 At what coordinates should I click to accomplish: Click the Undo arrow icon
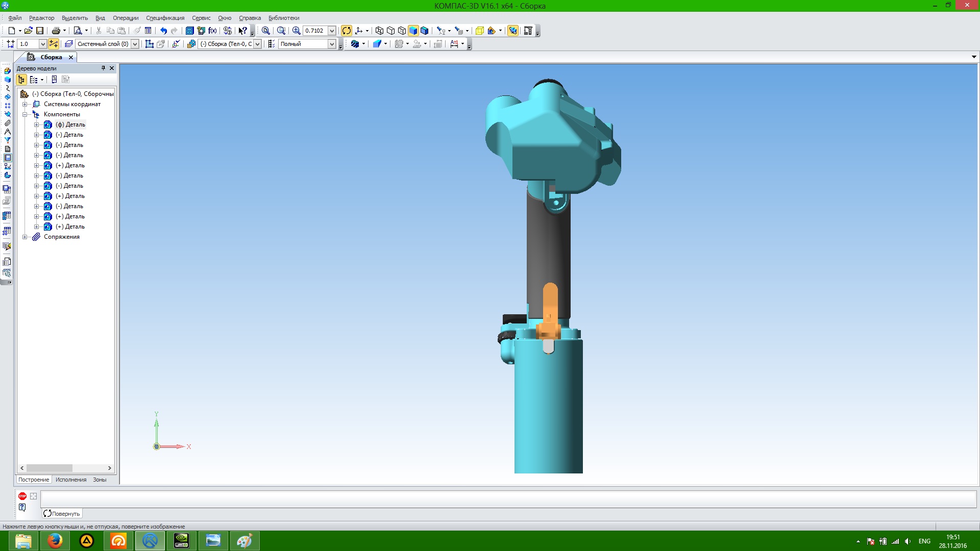pyautogui.click(x=163, y=31)
